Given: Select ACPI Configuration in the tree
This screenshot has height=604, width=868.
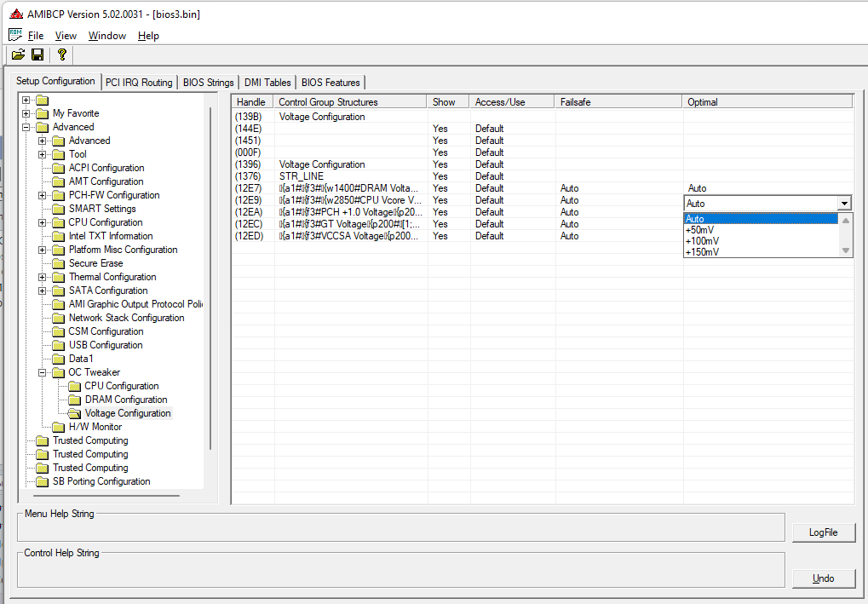Looking at the screenshot, I should (106, 168).
